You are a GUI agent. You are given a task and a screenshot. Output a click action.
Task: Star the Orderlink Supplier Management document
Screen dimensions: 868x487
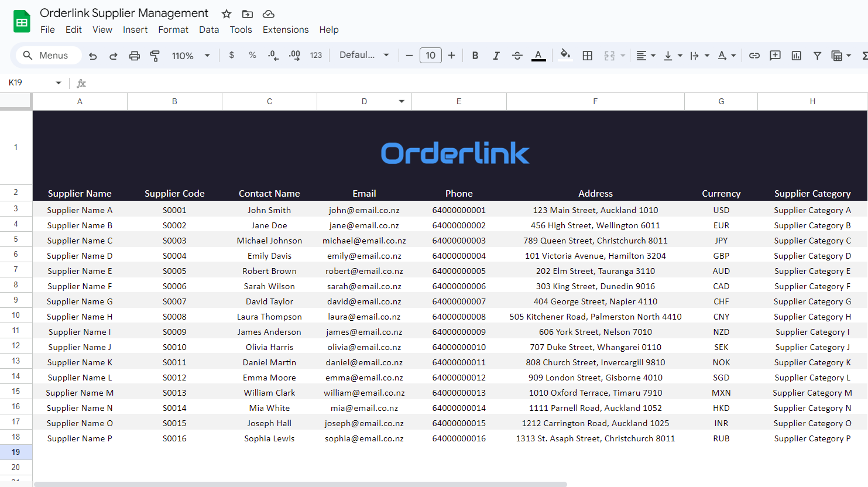coord(227,13)
